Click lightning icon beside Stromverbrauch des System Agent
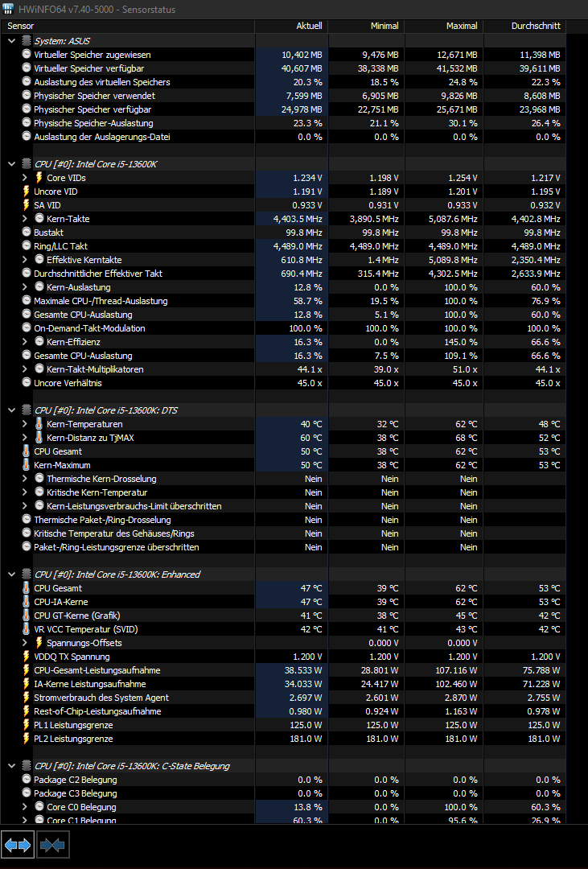 [x=26, y=697]
